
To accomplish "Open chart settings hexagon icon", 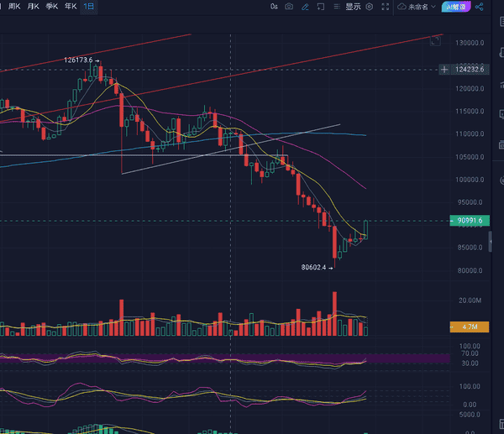I will [x=369, y=6].
